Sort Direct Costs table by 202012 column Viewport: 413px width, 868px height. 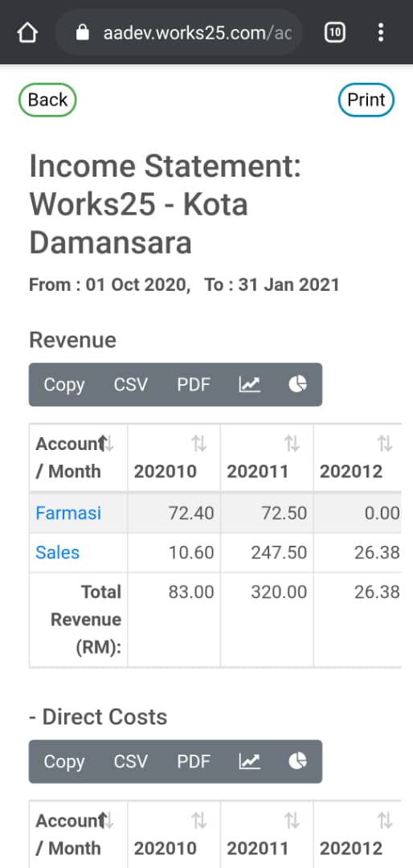tap(358, 834)
